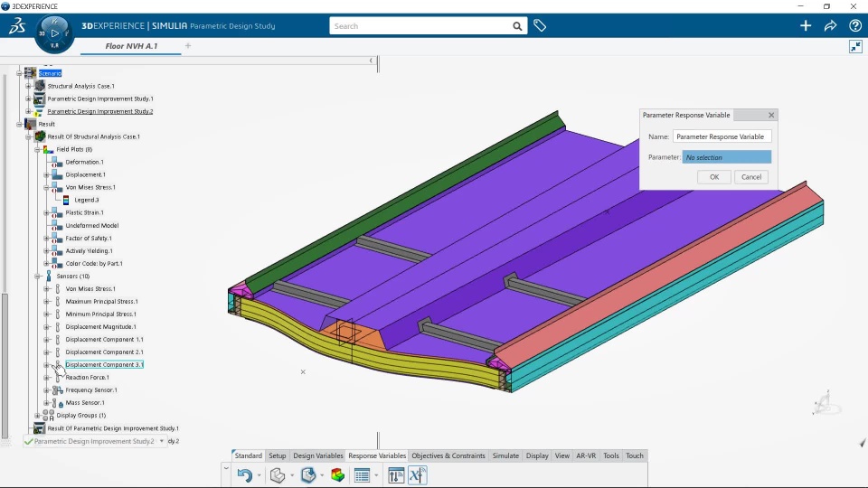Collapse the tree panel with chevron
868x488 pixels.
coord(371,61)
